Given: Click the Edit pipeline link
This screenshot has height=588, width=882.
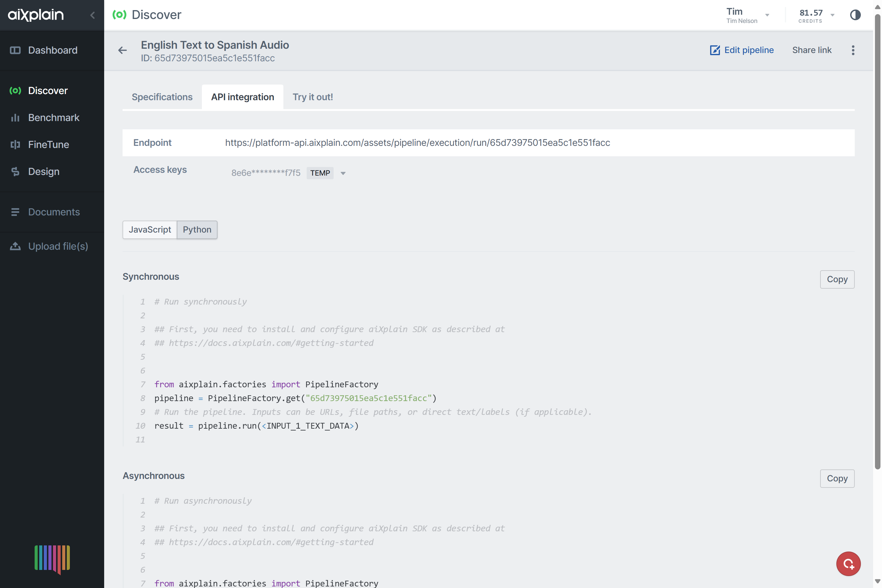Looking at the screenshot, I should 741,50.
